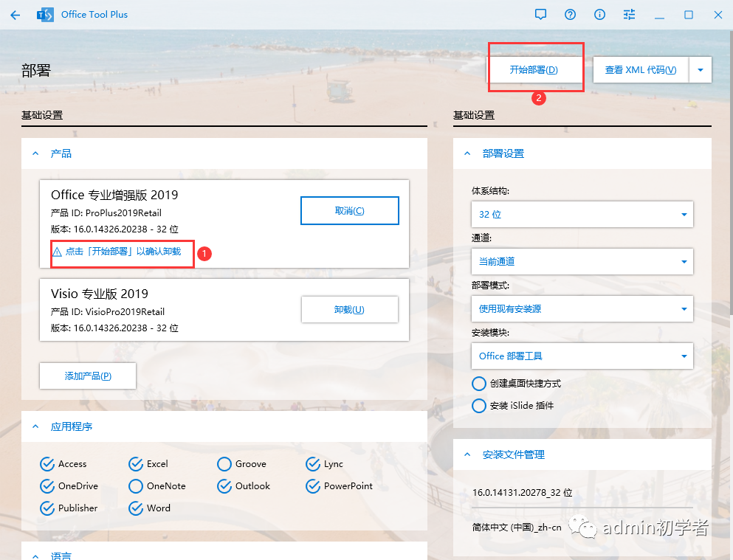Click 卸载(U) for Visio 专业版 2019
This screenshot has width=733, height=560.
click(x=350, y=310)
